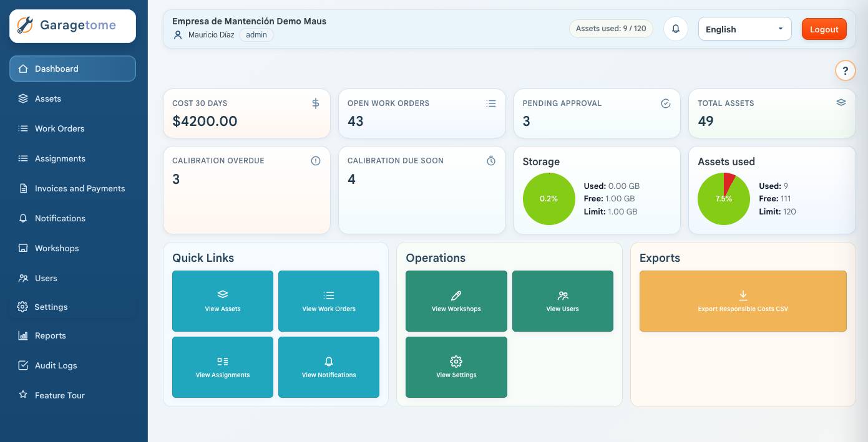Click the Audit Logs checkmark icon
The width and height of the screenshot is (868, 442).
(23, 365)
